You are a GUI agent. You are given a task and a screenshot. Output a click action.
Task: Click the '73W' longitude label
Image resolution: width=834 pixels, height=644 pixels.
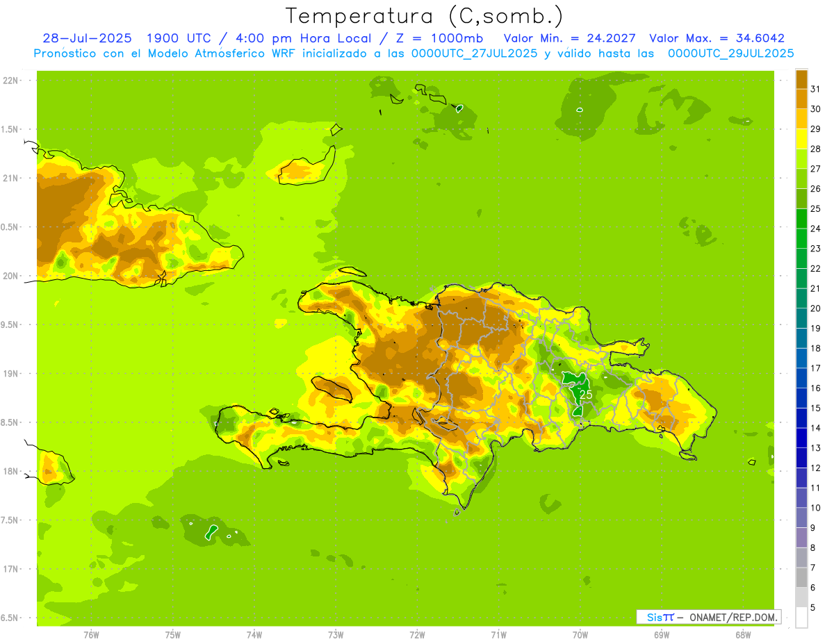pos(336,635)
